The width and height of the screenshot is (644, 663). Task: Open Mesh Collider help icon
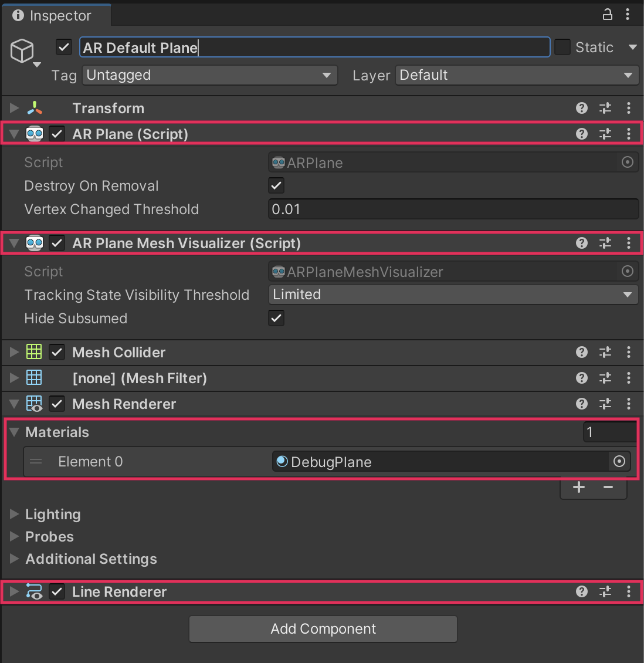coord(582,352)
